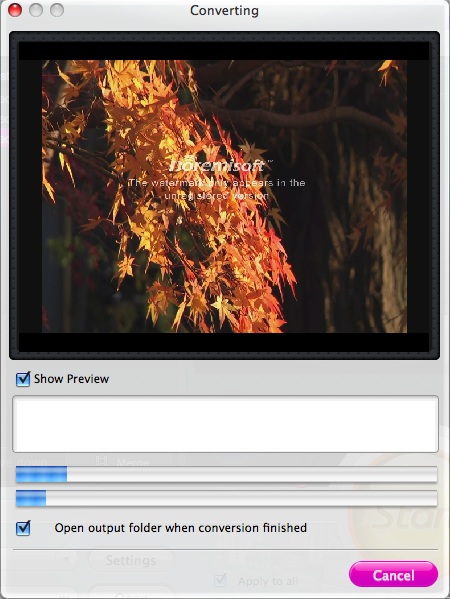
Task: Cancel the conversion
Action: coord(393,574)
